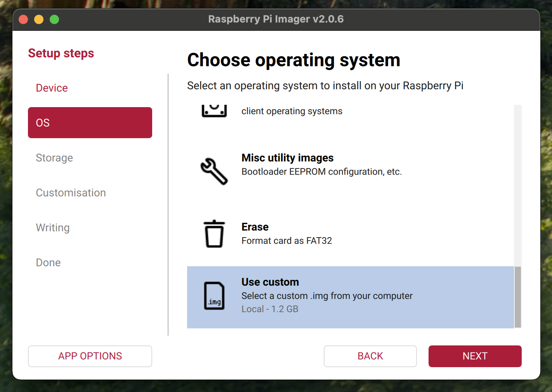Open APP OPTIONS
The width and height of the screenshot is (552, 392).
coord(90,356)
